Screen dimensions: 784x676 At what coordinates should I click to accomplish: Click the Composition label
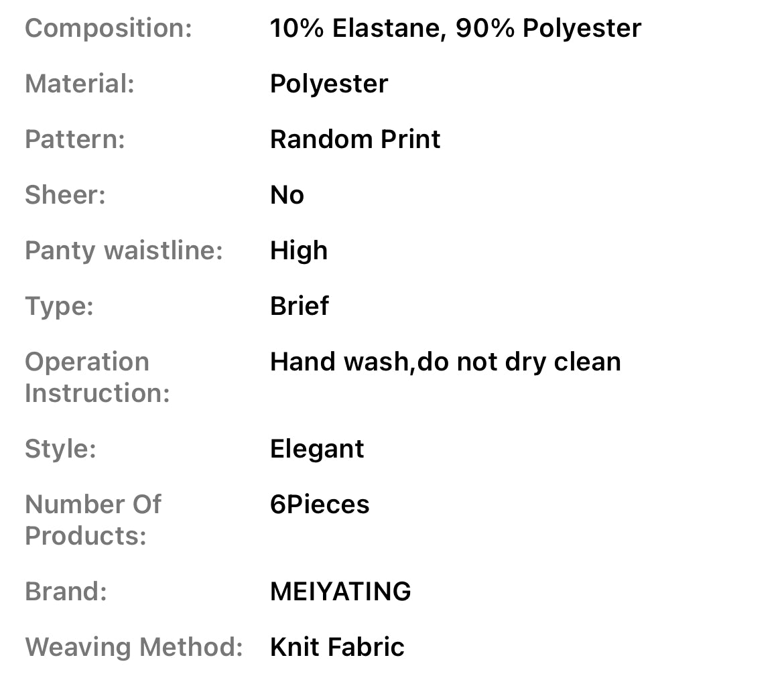pos(108,28)
